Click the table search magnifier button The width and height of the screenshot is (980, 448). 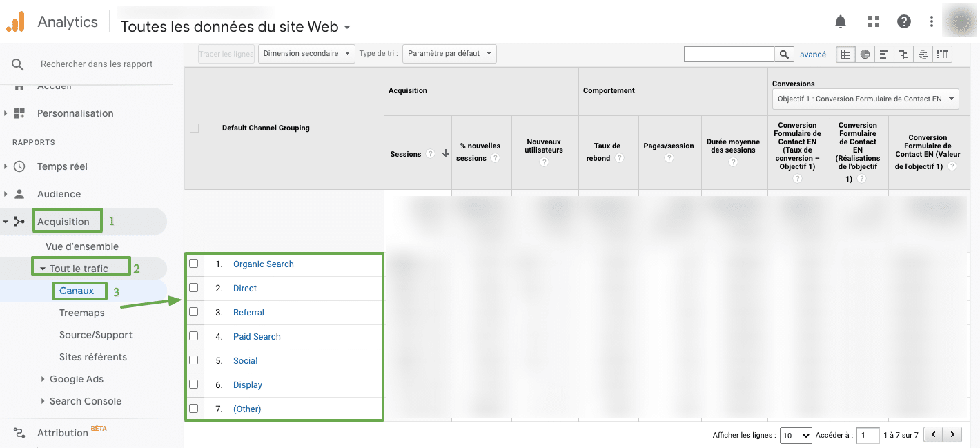point(784,54)
